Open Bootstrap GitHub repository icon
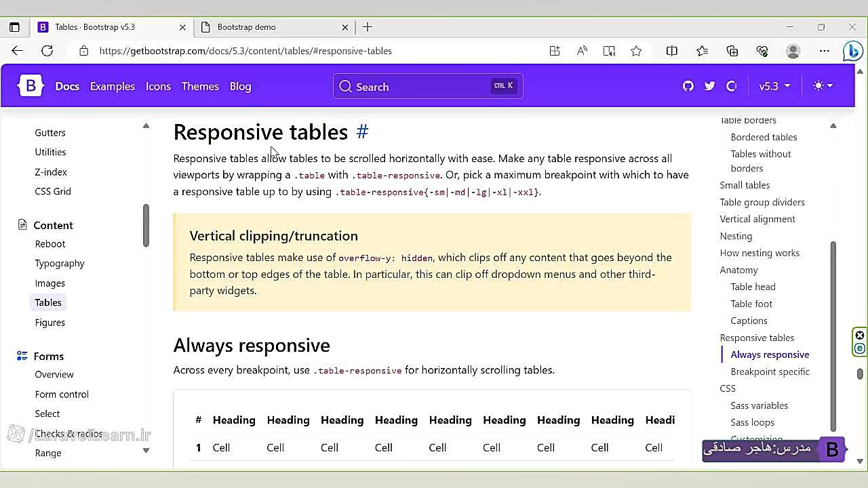 pos(688,86)
